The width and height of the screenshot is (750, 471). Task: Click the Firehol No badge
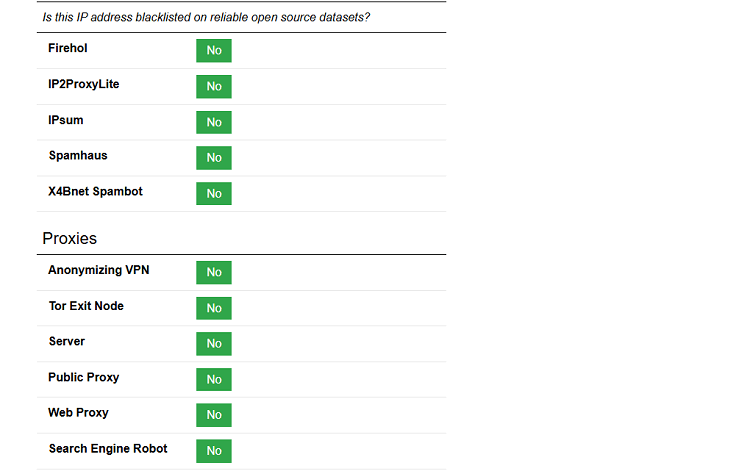tap(214, 51)
